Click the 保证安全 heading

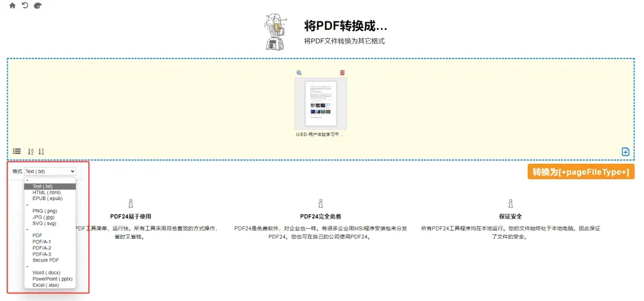(x=510, y=216)
